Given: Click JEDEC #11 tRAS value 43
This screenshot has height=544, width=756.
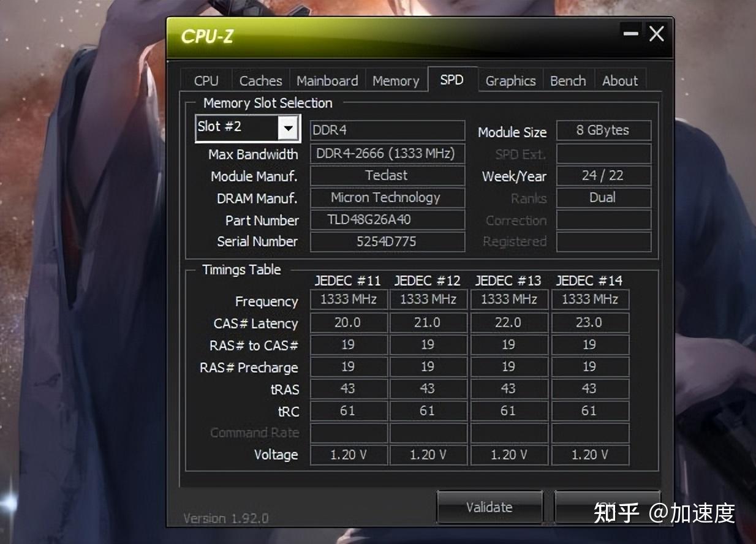Looking at the screenshot, I should tap(349, 388).
